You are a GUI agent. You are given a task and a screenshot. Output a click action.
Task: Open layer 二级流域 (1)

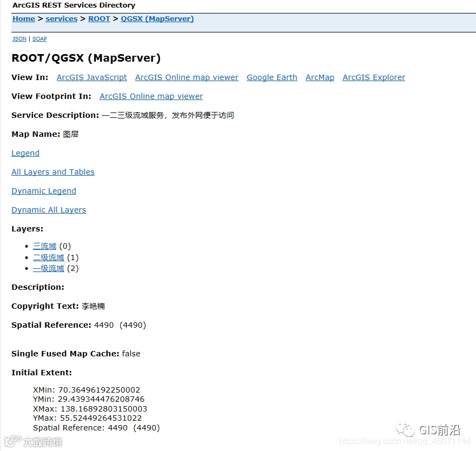coord(49,257)
